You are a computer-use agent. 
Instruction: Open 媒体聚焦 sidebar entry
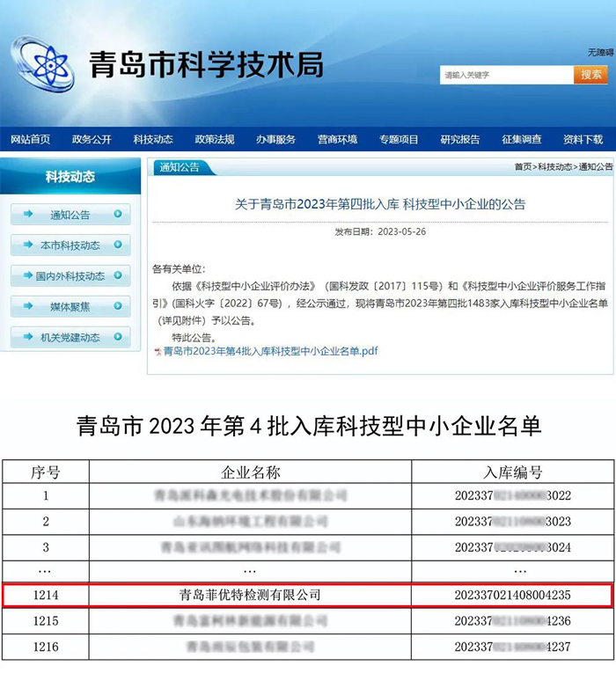point(70,307)
